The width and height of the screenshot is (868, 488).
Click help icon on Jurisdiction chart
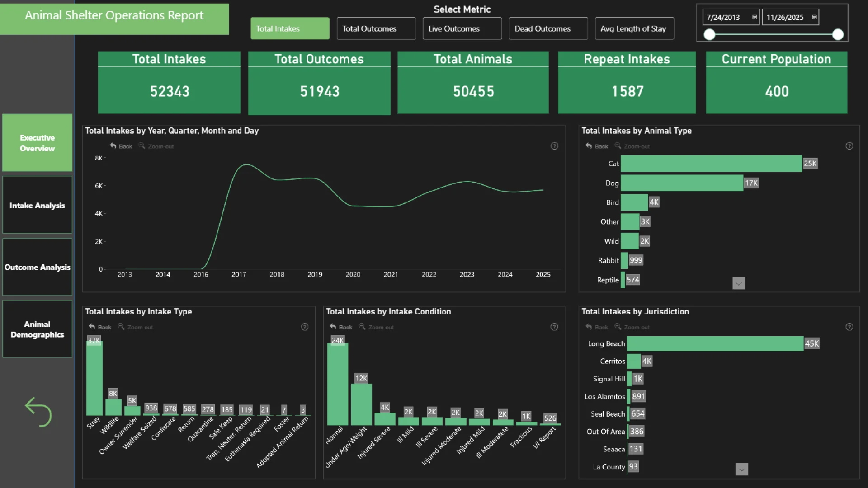849,327
